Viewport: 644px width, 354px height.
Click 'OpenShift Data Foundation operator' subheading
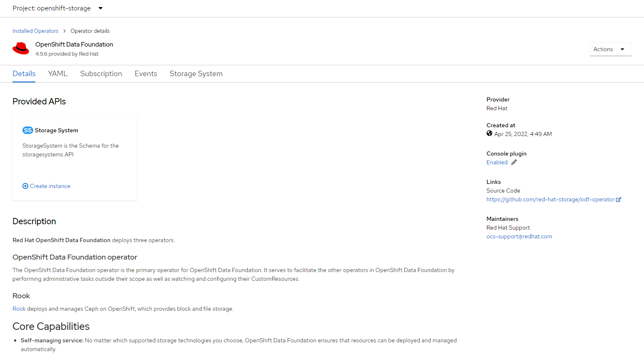click(75, 257)
